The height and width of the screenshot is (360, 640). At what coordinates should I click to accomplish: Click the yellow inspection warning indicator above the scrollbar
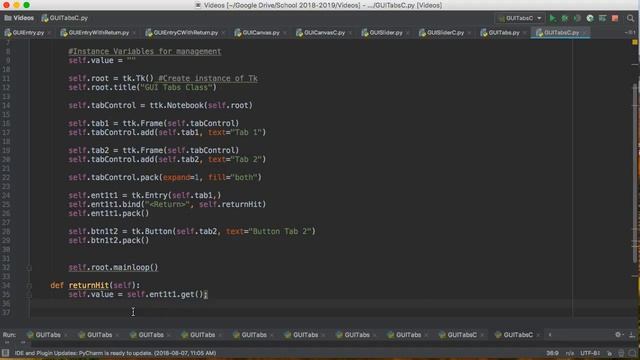click(635, 42)
